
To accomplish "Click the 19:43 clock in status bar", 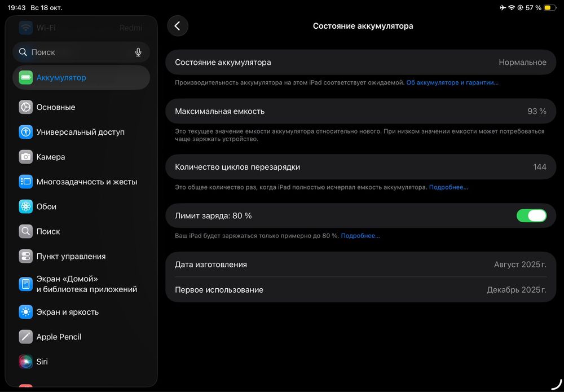I will [16, 7].
